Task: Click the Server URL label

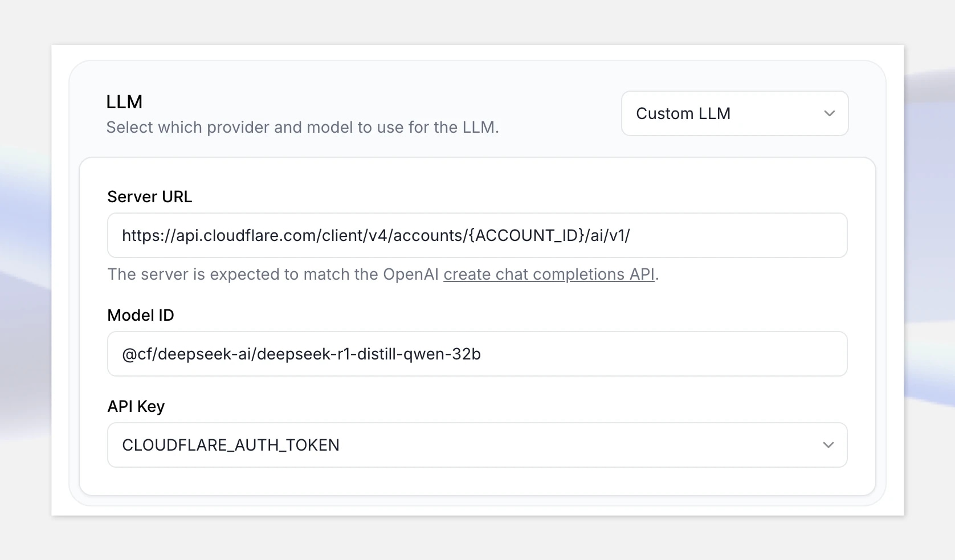Action: point(150,197)
